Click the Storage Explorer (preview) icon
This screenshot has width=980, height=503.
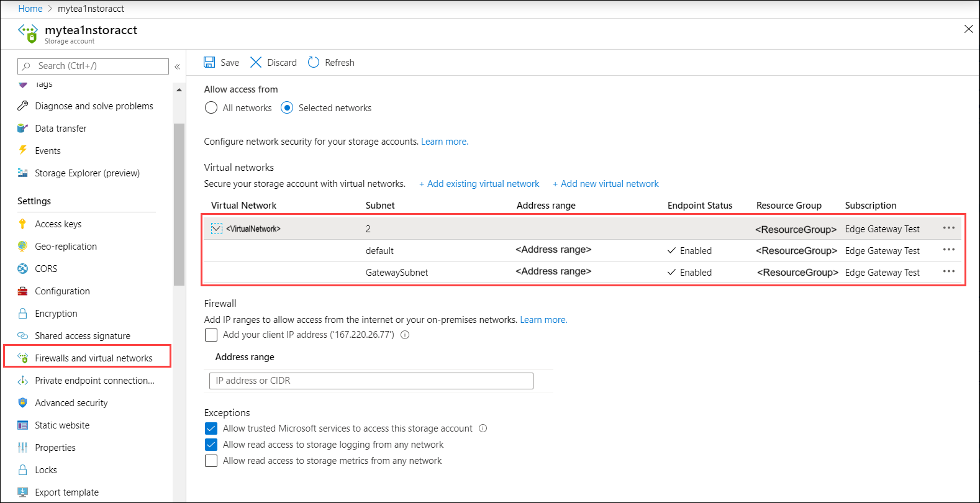click(23, 173)
